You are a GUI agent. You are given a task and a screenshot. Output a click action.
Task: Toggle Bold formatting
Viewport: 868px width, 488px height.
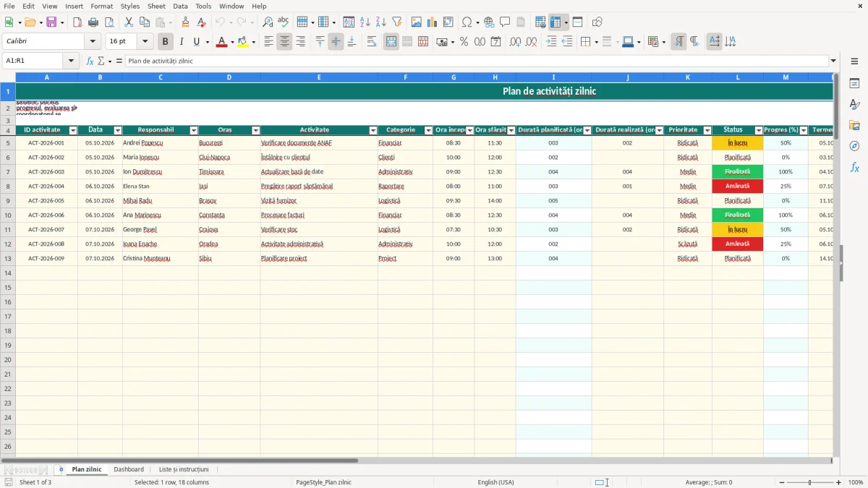pos(166,42)
